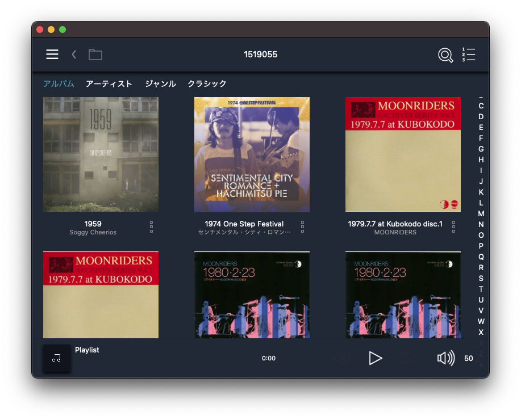The width and height of the screenshot is (521, 420).
Task: Click the volume speaker icon
Action: point(446,358)
